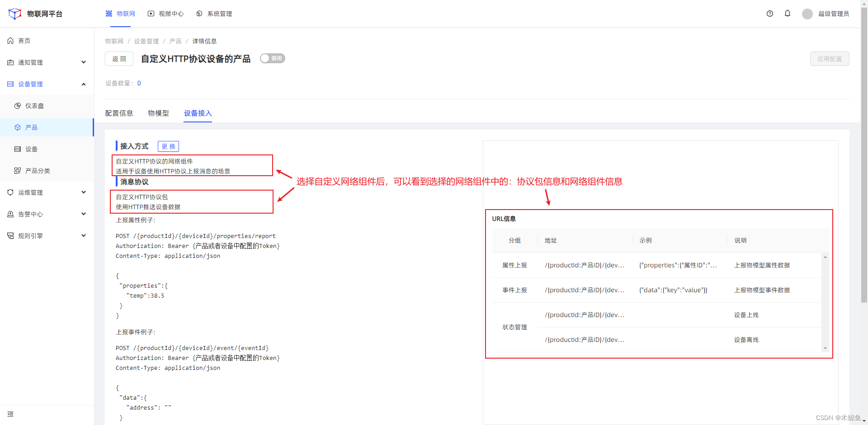The width and height of the screenshot is (868, 425).
Task: Click the 产品分类 category icon
Action: click(18, 171)
